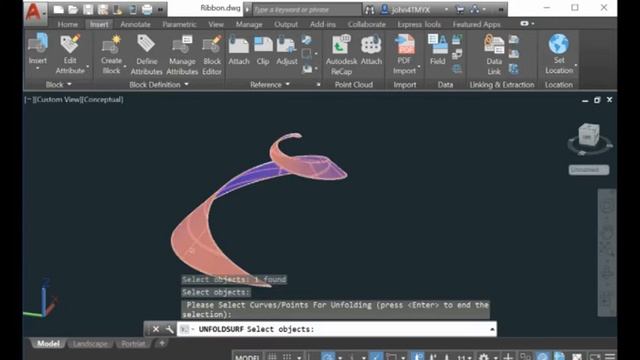640x360 pixels.
Task: Click the Set Location globe tool
Action: click(559, 54)
